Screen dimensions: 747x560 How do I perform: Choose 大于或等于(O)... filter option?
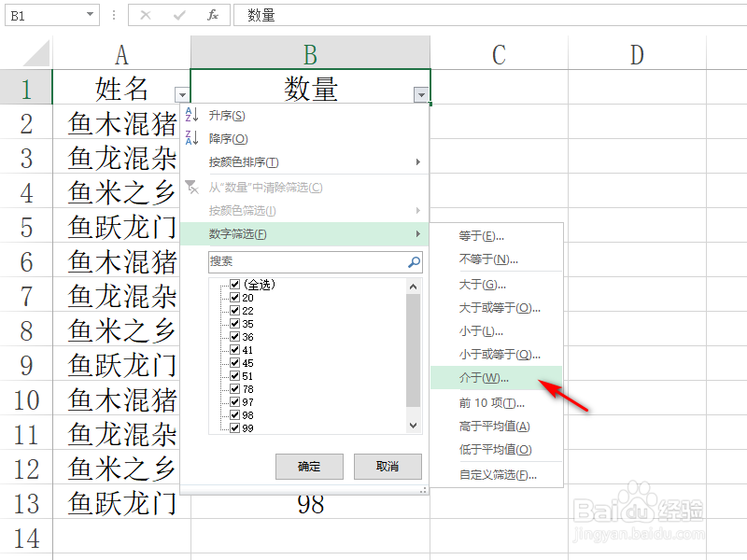coord(497,308)
